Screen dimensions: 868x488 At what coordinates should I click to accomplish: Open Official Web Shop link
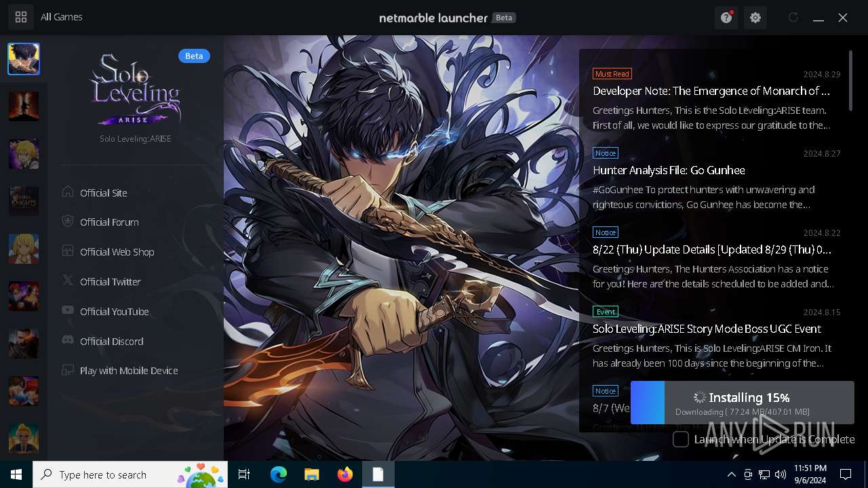[117, 252]
